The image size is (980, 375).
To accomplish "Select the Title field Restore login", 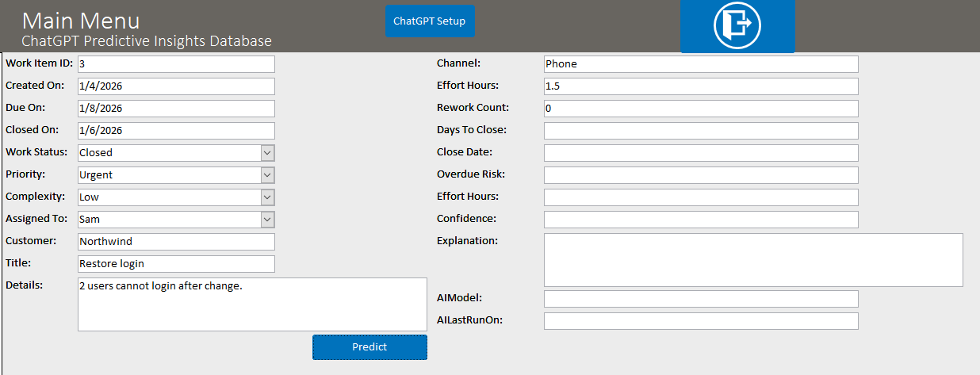I will coord(176,263).
